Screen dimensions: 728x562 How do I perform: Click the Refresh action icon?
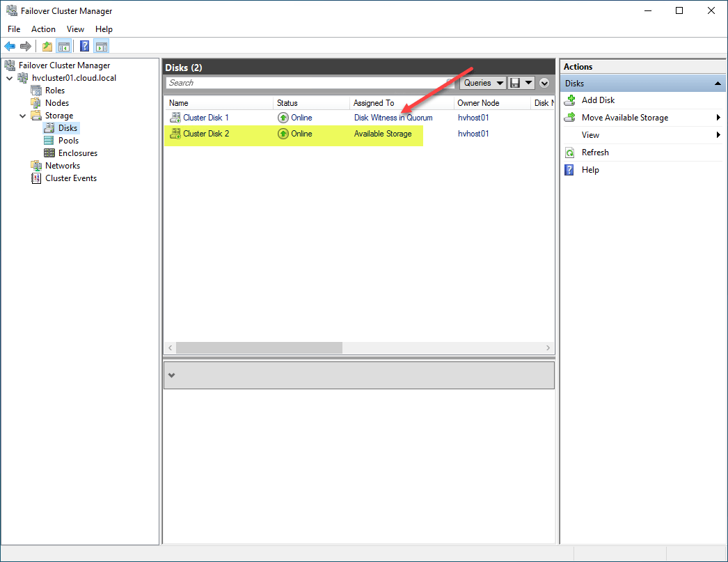tap(570, 153)
